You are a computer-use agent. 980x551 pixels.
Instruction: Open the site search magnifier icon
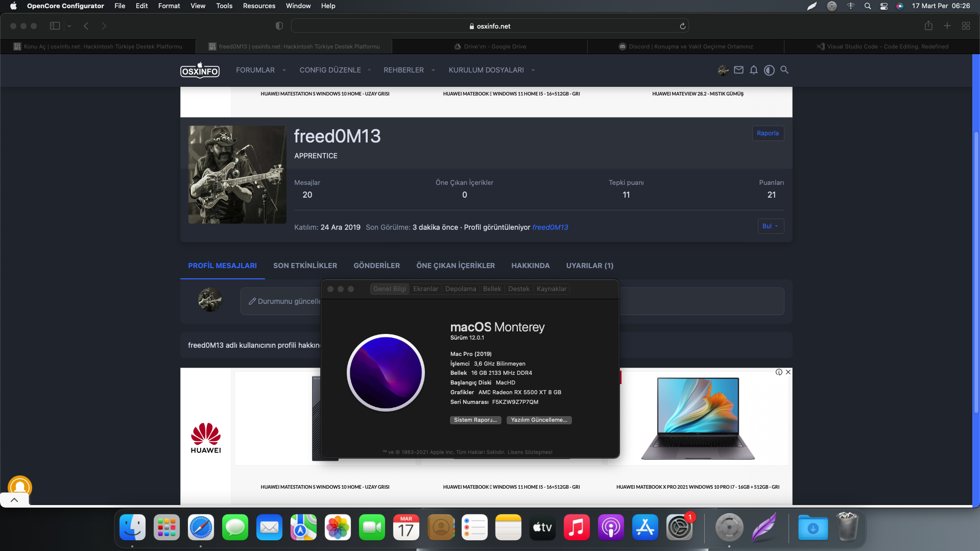[x=785, y=70]
